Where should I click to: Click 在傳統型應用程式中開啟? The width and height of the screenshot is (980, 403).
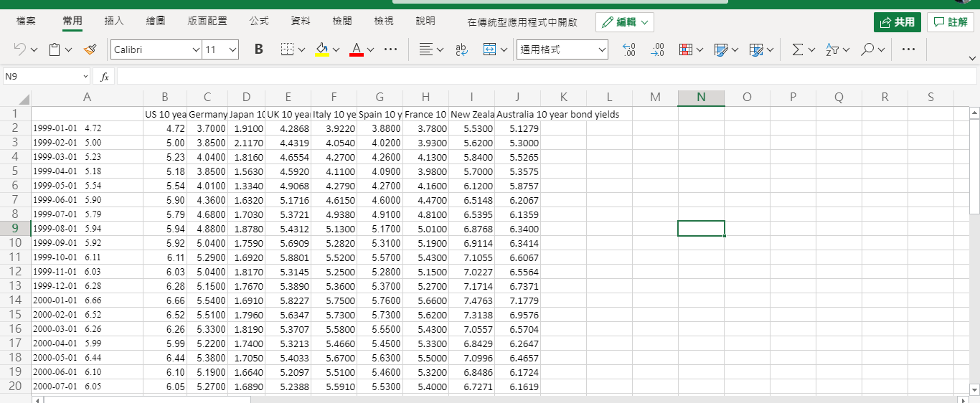point(522,22)
